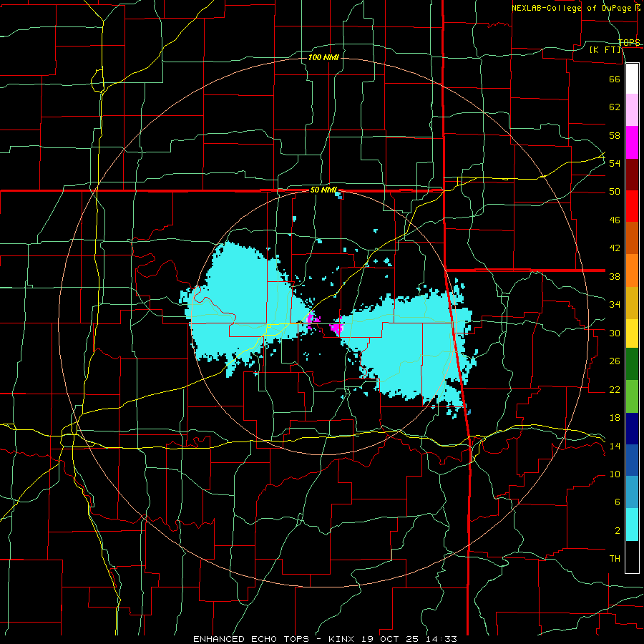Click the "TH" threshold label

coord(615,559)
